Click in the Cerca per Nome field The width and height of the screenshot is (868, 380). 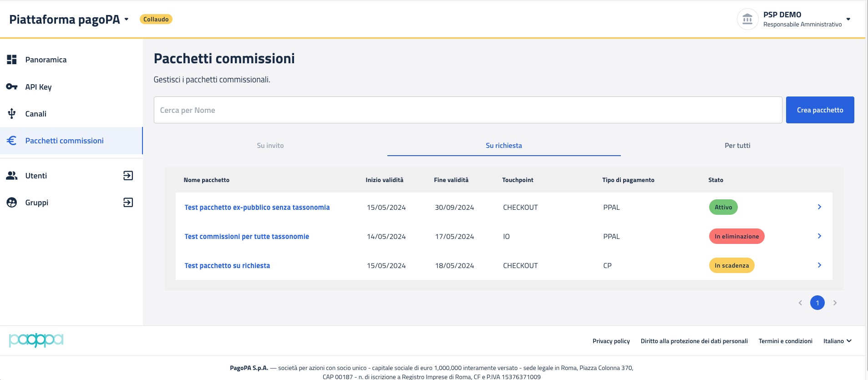pyautogui.click(x=467, y=110)
